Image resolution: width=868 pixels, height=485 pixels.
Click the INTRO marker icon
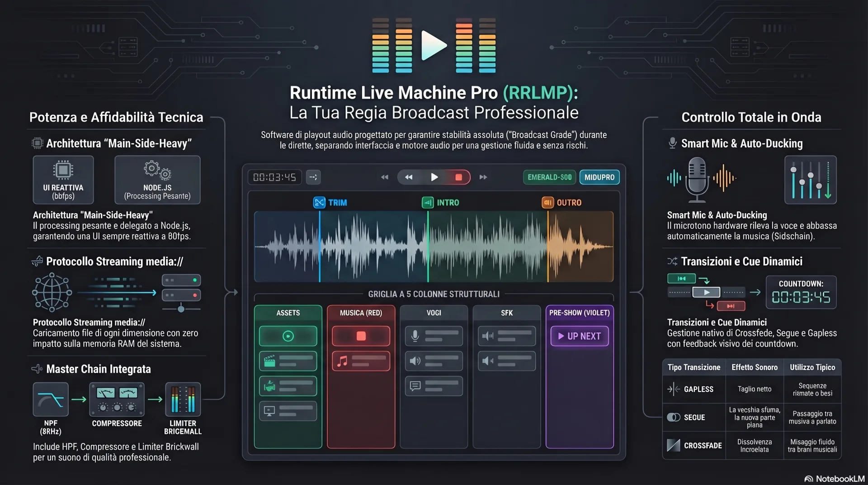pyautogui.click(x=428, y=202)
